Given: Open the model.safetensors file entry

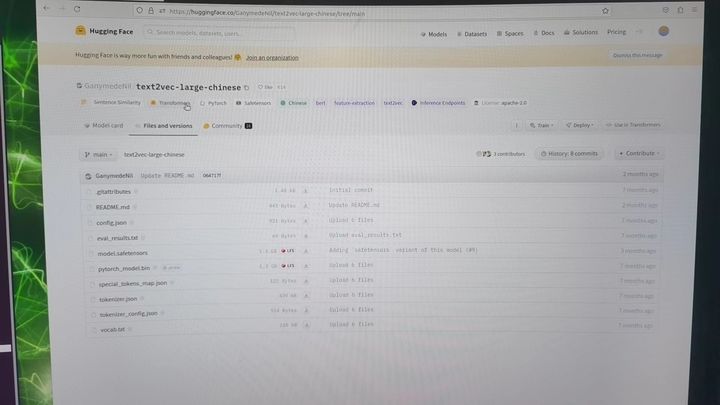Looking at the screenshot, I should coord(122,253).
